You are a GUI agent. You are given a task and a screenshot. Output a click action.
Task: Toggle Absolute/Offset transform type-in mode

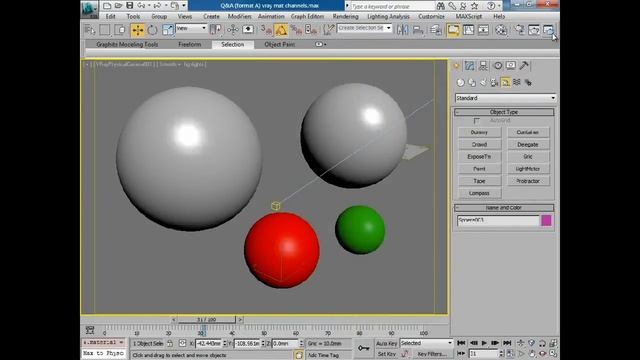[x=182, y=343]
